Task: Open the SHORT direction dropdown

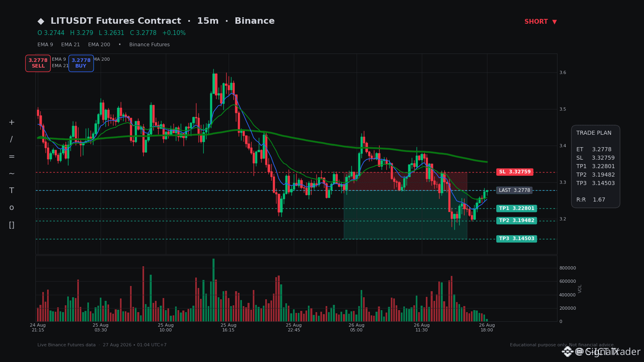Action: [x=541, y=22]
